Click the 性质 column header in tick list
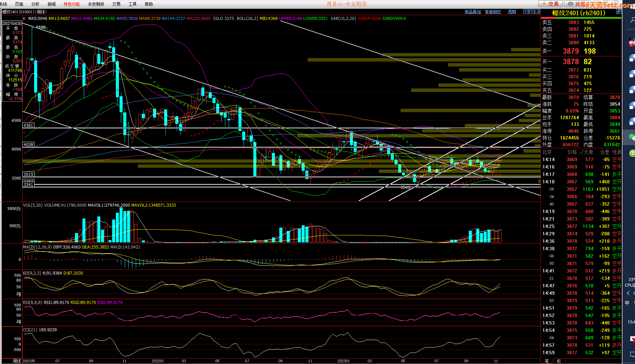635x364 pixels. pyautogui.click(x=617, y=152)
